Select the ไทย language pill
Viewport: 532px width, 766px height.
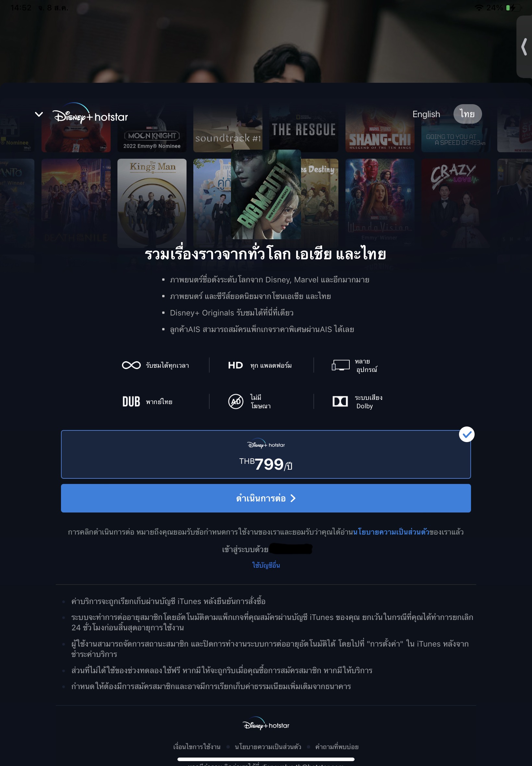pos(467,114)
